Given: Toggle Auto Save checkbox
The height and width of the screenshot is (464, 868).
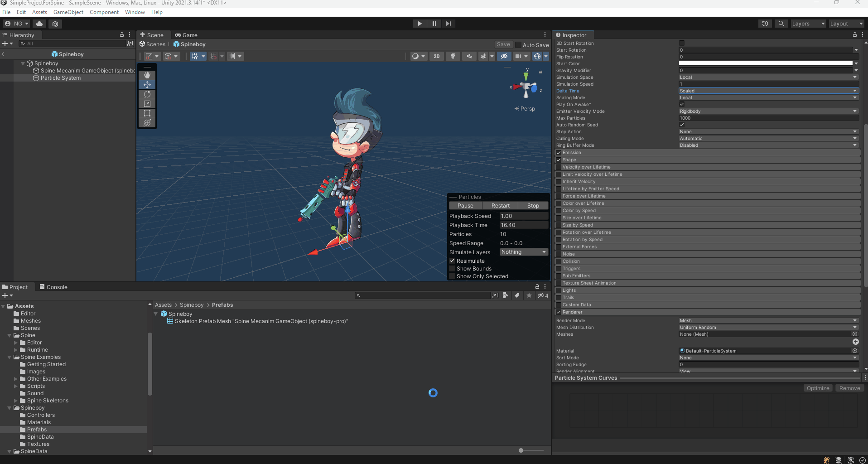Looking at the screenshot, I should click(518, 45).
